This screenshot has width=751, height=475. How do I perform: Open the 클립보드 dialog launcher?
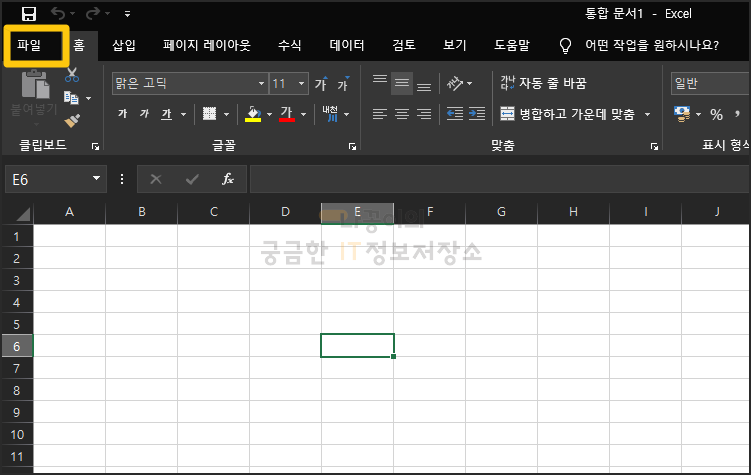95,147
